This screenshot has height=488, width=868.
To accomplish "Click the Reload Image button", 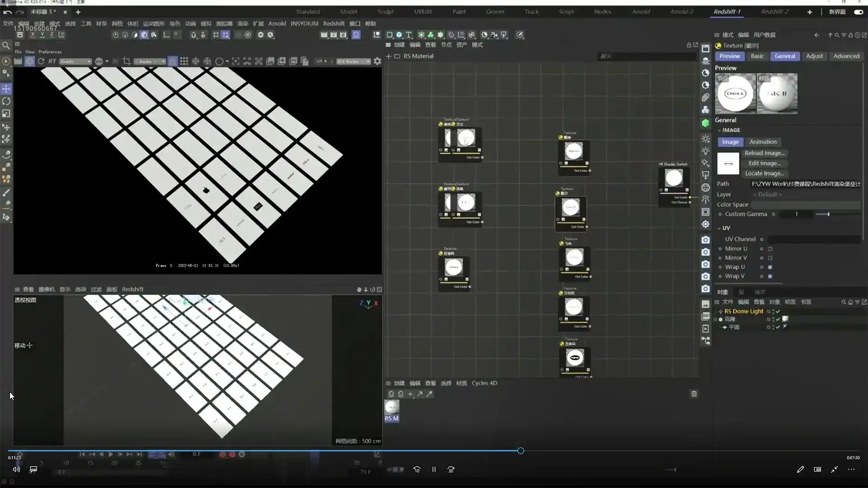I will tap(765, 153).
